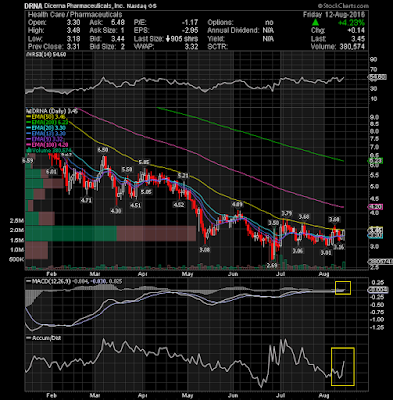The image size is (393, 400).
Task: Click the green EMA(200) legend marker
Action: tap(29, 122)
